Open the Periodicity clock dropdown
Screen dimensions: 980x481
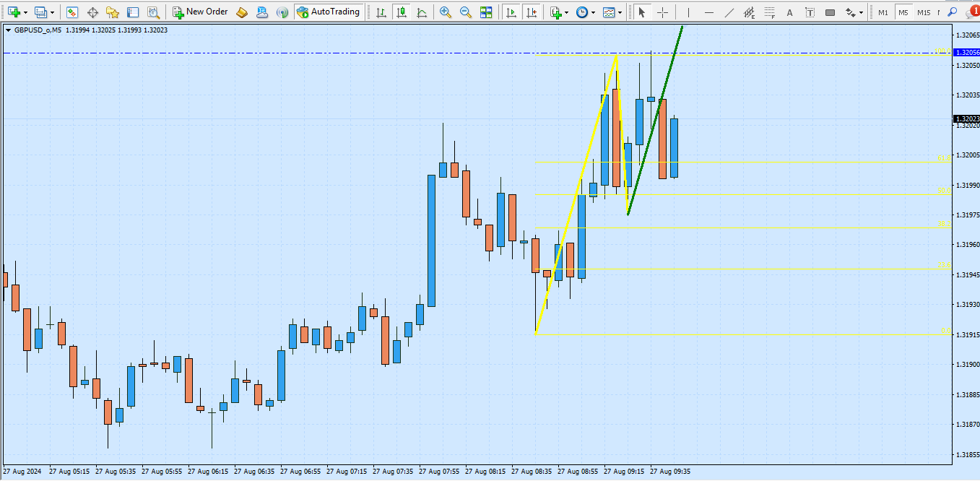(593, 12)
